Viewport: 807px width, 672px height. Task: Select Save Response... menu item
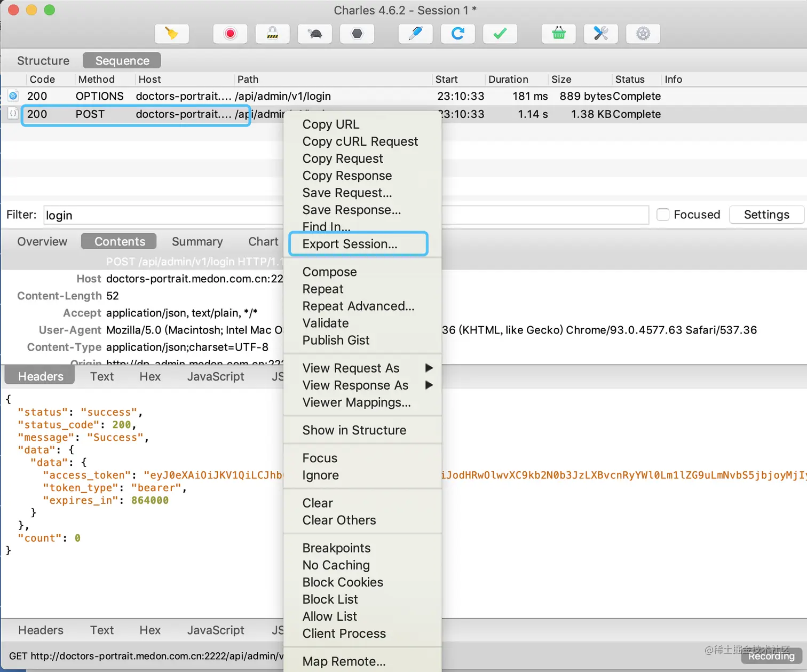(352, 210)
